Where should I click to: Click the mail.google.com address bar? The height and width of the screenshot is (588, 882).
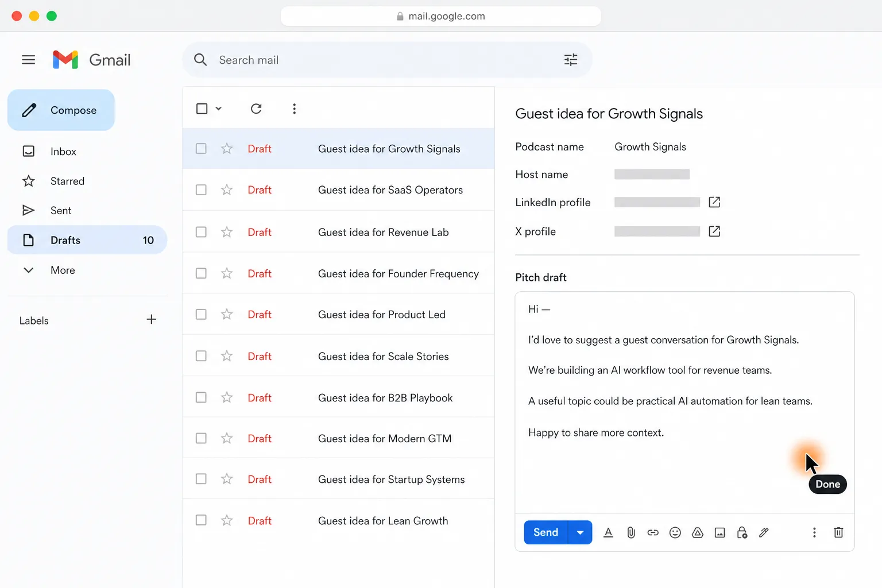click(x=441, y=16)
